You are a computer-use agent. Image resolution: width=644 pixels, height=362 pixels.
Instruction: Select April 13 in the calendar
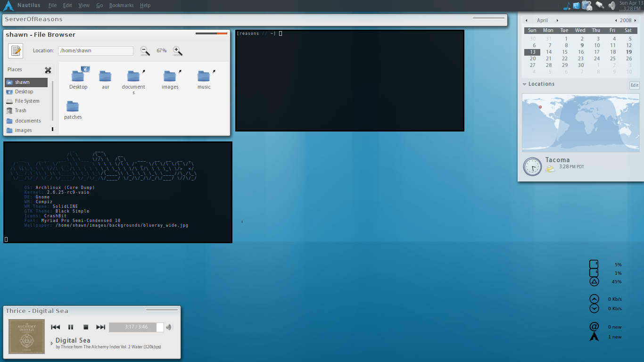[x=532, y=52]
